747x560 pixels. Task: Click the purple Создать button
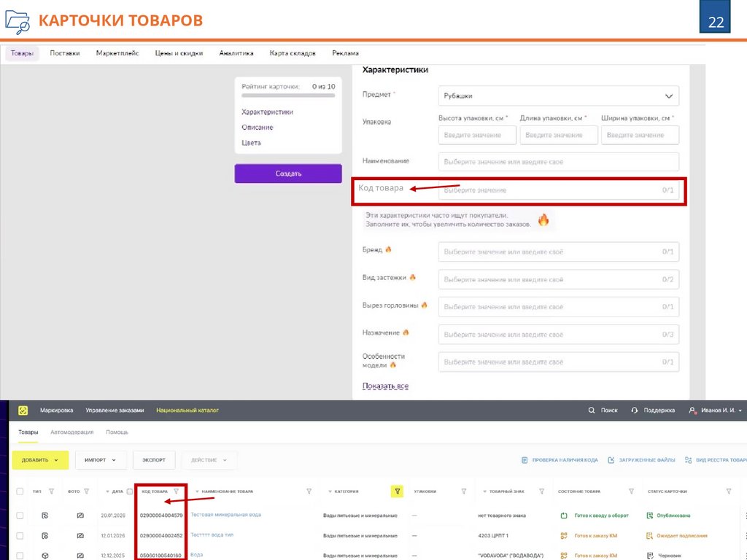[x=288, y=174]
